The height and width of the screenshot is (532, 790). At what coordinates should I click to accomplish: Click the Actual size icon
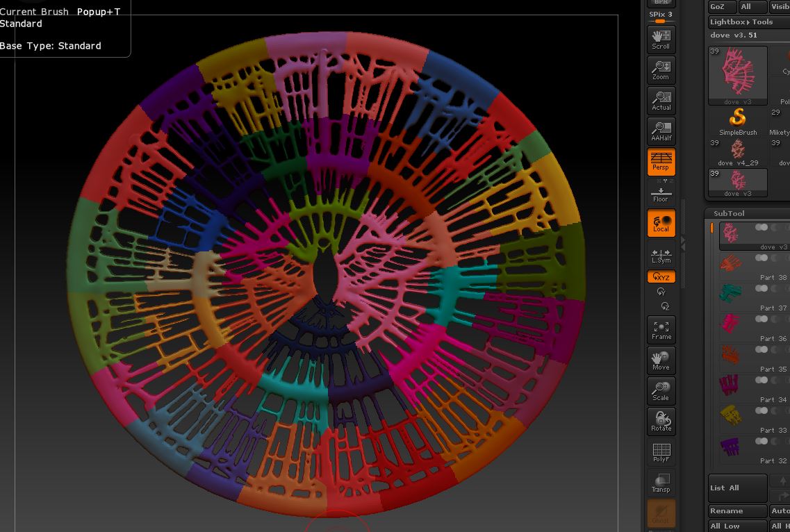tap(659, 100)
